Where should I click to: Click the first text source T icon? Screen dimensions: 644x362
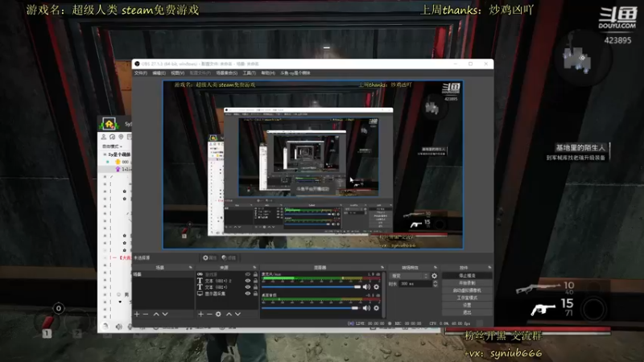(x=200, y=281)
